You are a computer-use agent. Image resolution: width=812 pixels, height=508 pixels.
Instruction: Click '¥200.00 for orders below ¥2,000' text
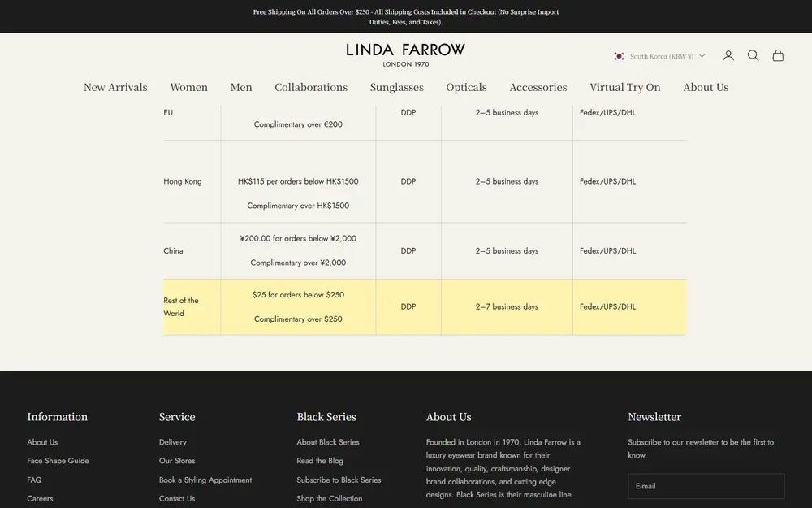point(298,238)
